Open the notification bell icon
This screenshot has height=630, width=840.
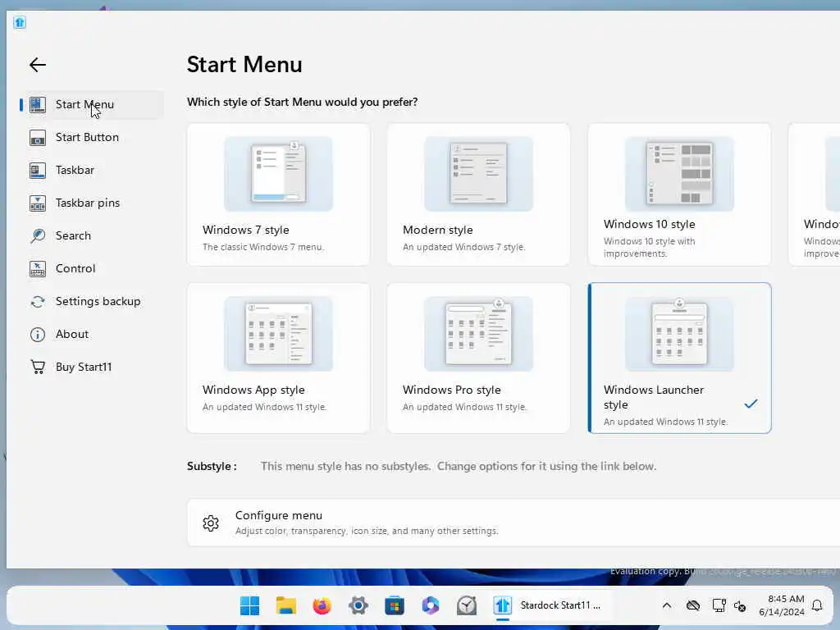click(x=817, y=605)
